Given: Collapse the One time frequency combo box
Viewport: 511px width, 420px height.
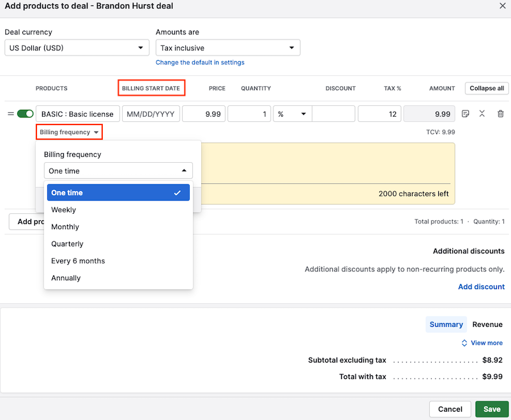Looking at the screenshot, I should [x=118, y=170].
